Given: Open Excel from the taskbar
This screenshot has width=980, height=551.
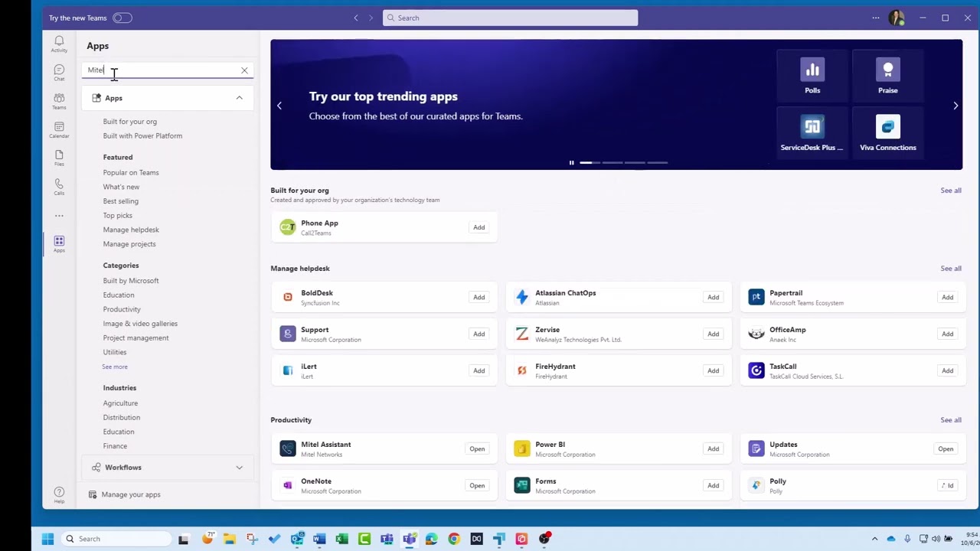Looking at the screenshot, I should [342, 539].
